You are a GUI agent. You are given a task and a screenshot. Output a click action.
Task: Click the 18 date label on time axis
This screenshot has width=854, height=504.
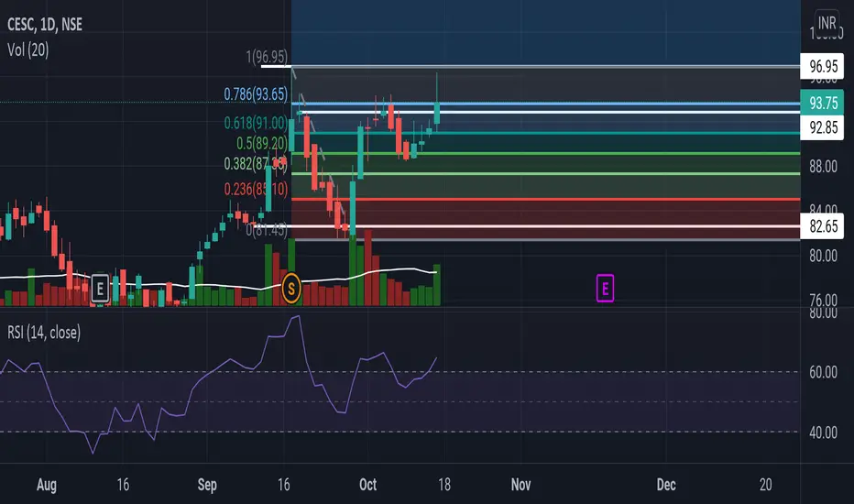pos(443,485)
